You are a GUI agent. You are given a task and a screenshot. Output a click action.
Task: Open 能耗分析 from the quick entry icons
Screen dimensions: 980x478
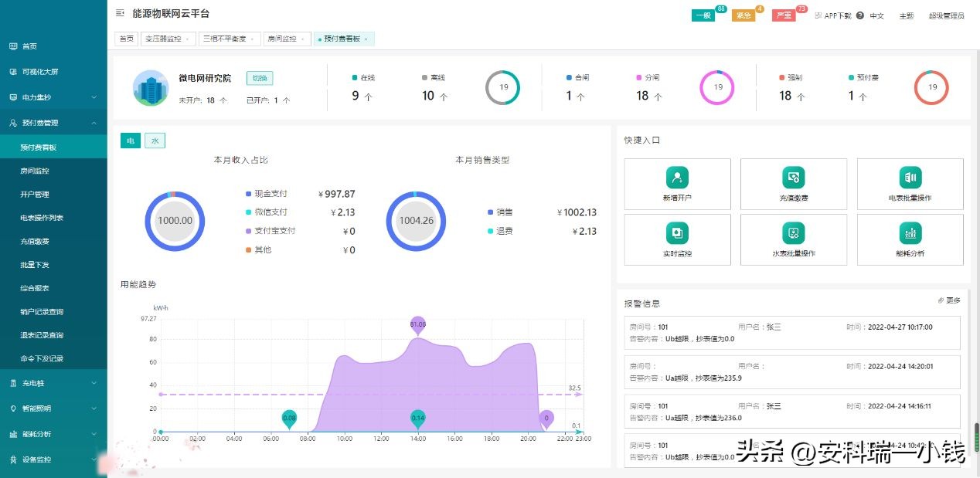(x=910, y=233)
